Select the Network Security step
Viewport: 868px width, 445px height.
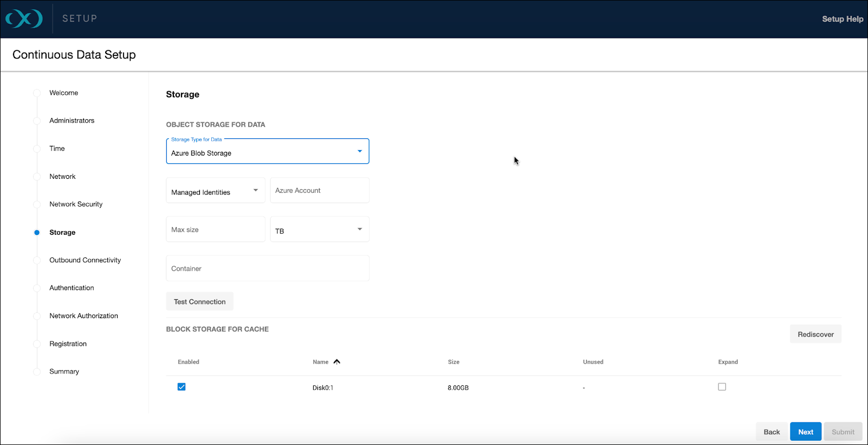pyautogui.click(x=76, y=204)
